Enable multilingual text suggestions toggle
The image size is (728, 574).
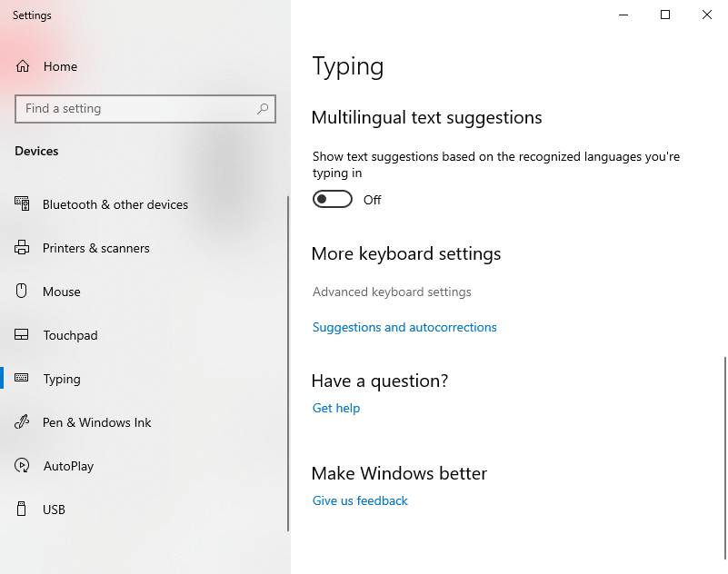point(333,200)
